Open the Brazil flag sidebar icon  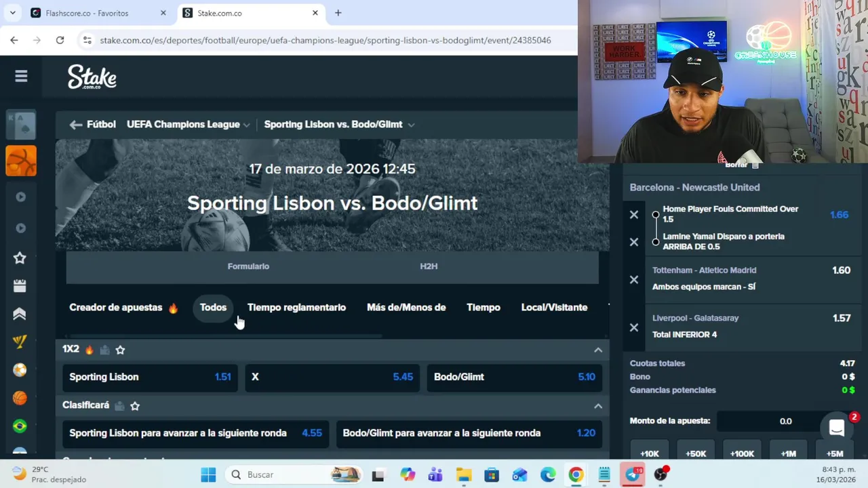point(20,426)
